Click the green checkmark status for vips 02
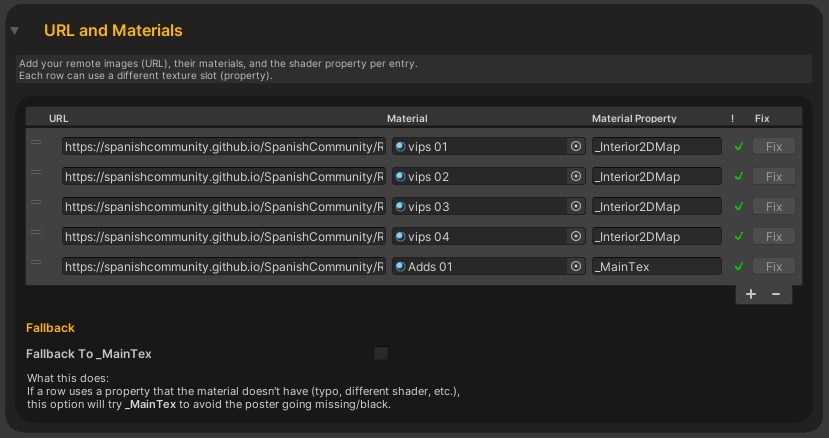 739,176
